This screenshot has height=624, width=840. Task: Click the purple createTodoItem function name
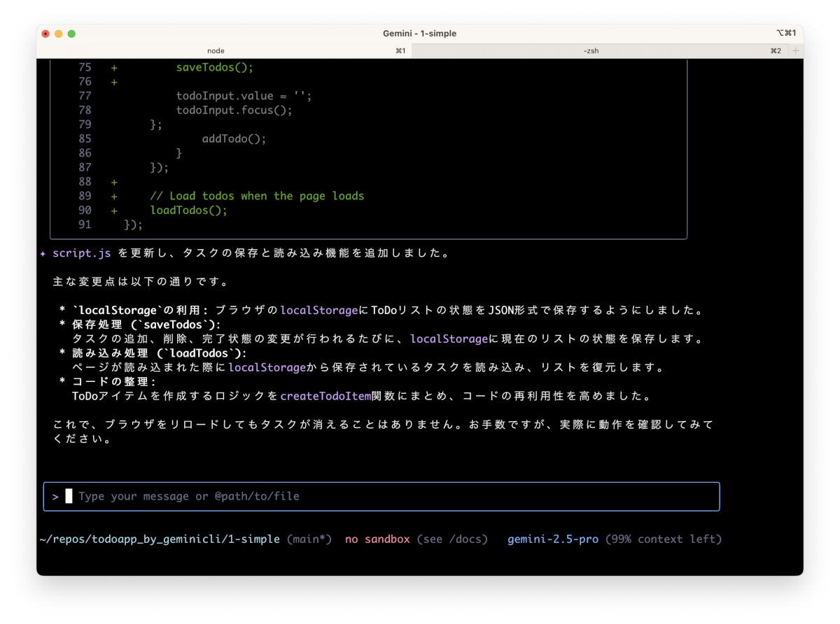325,396
